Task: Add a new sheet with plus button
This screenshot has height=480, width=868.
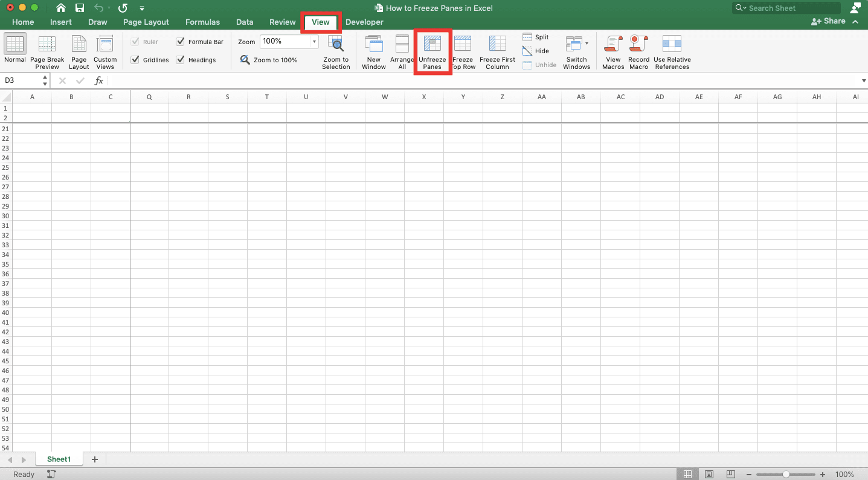Action: [94, 459]
